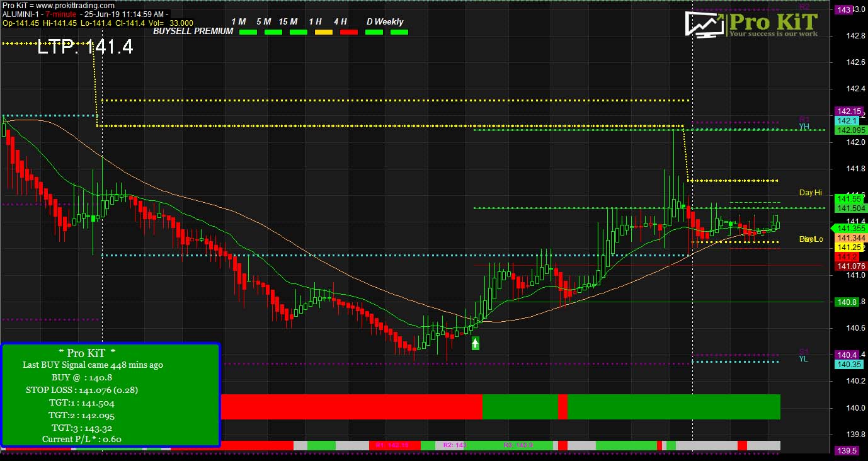The width and height of the screenshot is (868, 461).
Task: Click the R1: 142.15 label in bottom strip
Action: (x=391, y=445)
